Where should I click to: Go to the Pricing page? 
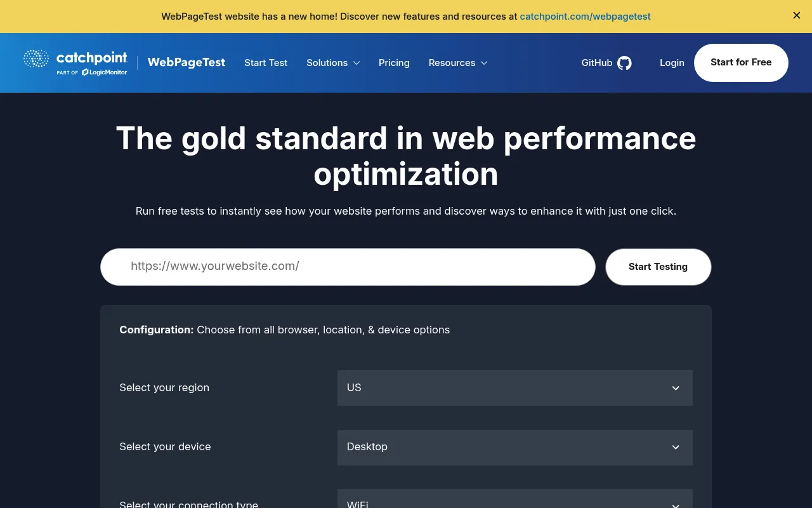(x=394, y=63)
